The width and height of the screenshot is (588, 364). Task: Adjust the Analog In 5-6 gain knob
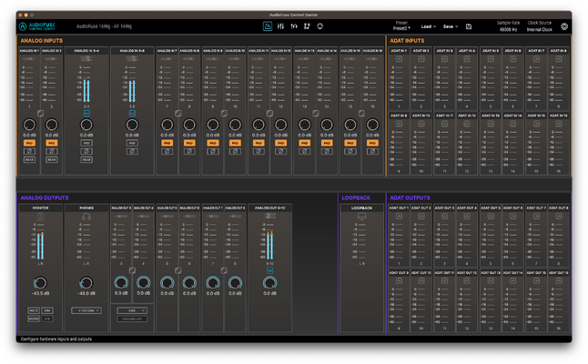(132, 125)
